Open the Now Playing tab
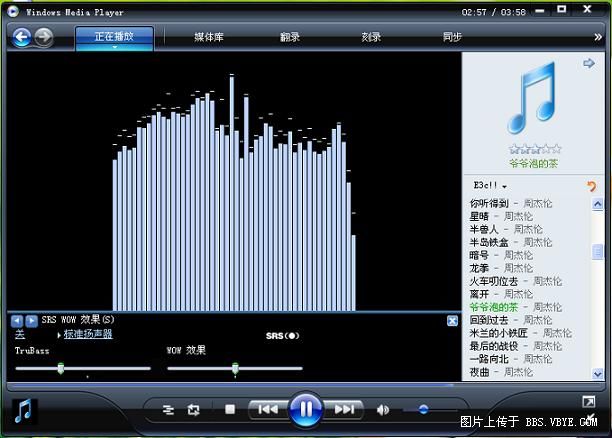This screenshot has width=612, height=438. coord(114,37)
